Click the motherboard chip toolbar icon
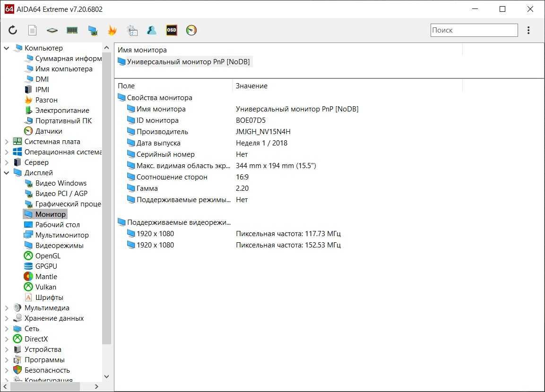545x392 pixels. click(52, 31)
